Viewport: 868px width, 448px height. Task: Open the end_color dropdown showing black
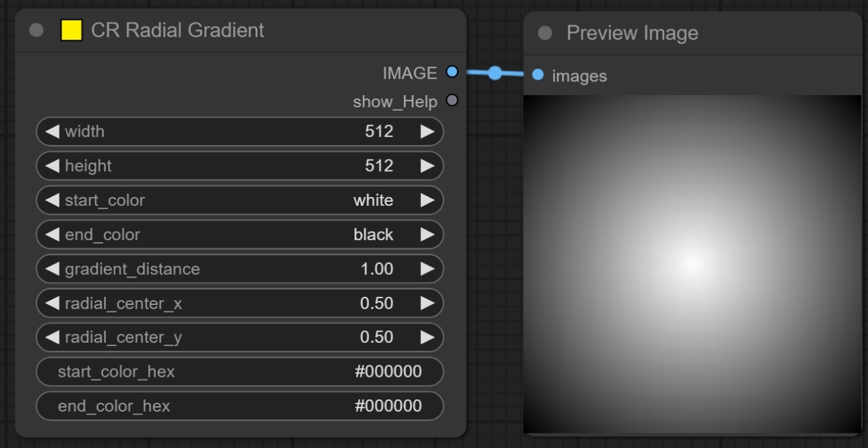(239, 235)
